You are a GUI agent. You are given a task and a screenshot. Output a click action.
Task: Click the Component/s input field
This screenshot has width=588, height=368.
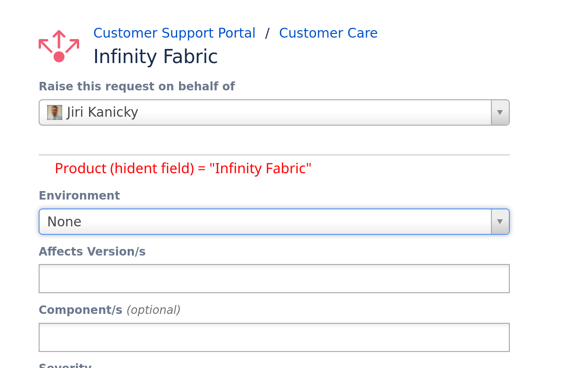[274, 337]
